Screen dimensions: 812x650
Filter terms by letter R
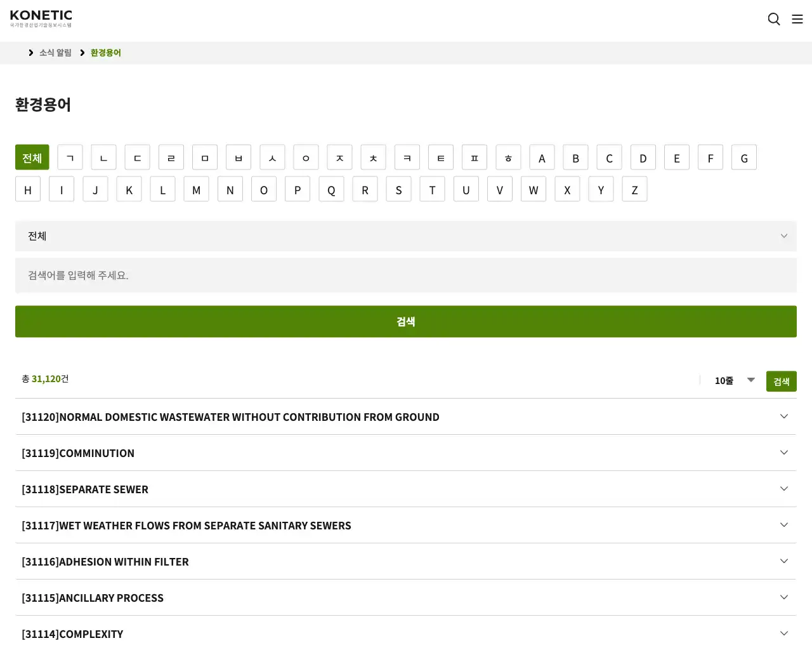click(365, 189)
